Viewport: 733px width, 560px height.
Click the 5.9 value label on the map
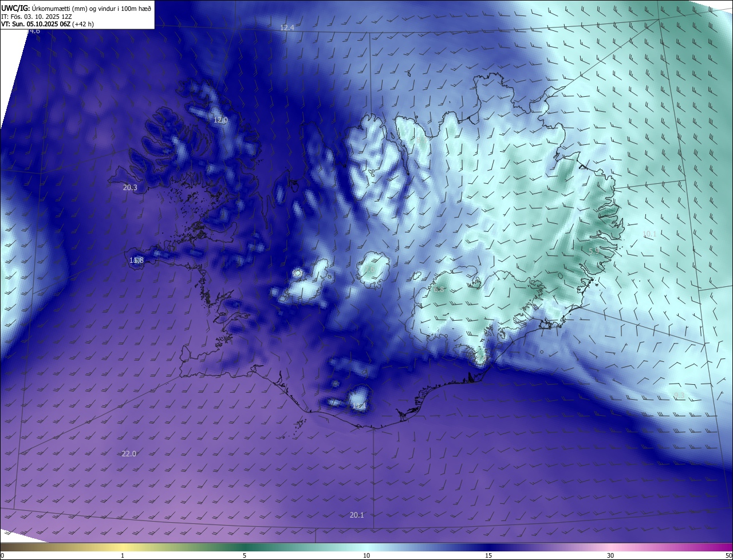594,251
